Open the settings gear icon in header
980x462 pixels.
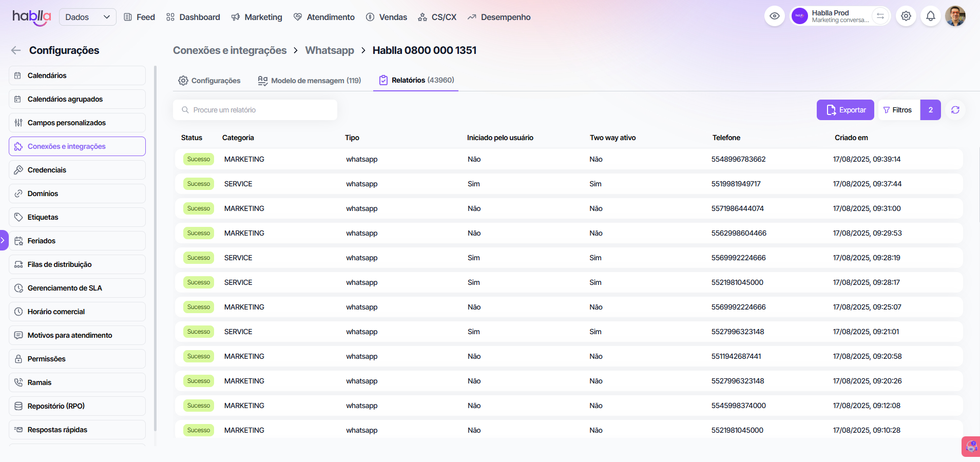(906, 16)
